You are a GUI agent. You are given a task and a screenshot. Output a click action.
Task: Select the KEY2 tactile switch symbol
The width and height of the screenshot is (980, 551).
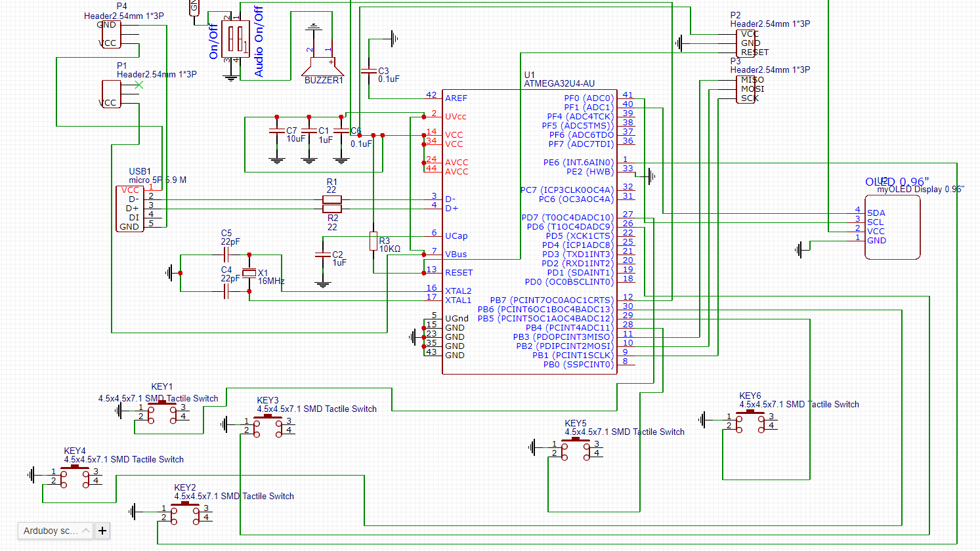pyautogui.click(x=185, y=513)
